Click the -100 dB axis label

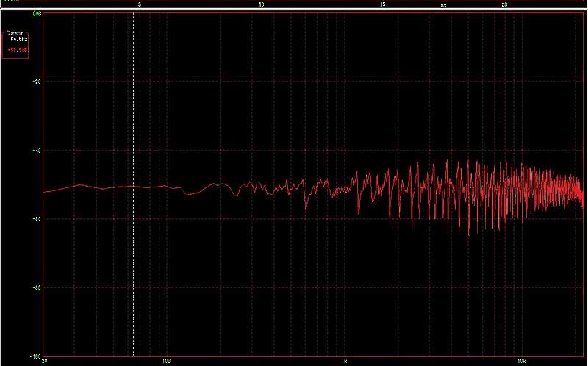35,356
